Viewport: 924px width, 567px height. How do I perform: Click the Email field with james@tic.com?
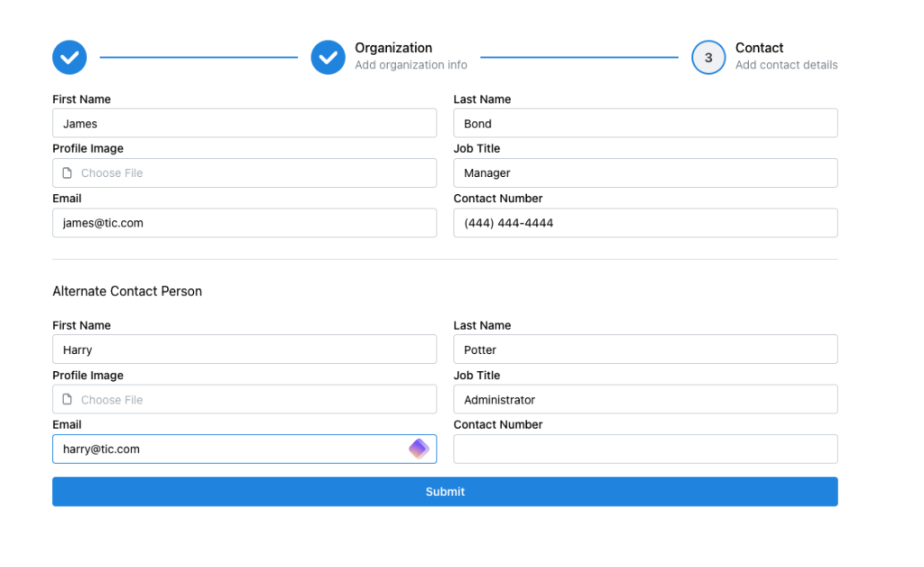pos(245,223)
